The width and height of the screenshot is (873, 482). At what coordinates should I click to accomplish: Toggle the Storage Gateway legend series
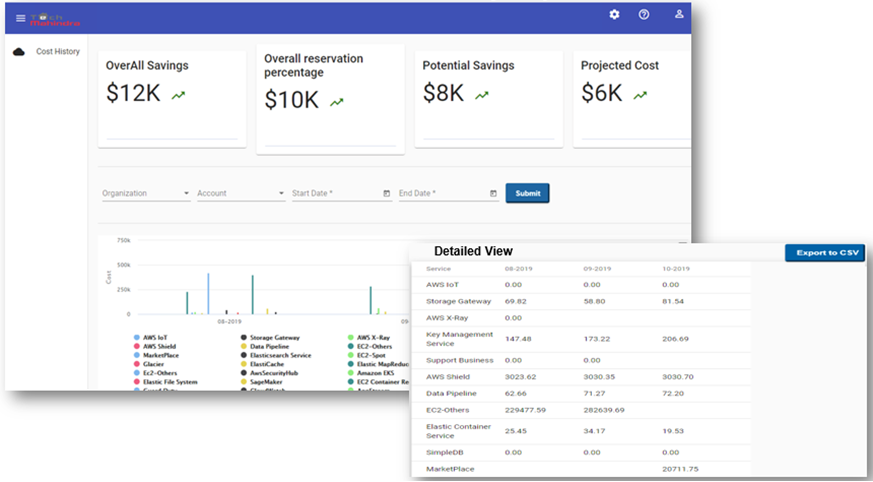pos(274,338)
